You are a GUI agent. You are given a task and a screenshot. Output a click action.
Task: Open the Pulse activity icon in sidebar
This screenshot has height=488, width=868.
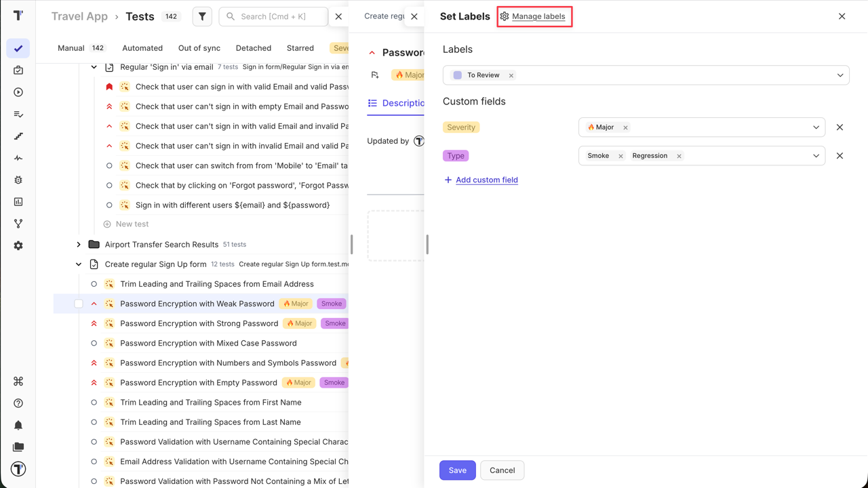click(x=18, y=158)
